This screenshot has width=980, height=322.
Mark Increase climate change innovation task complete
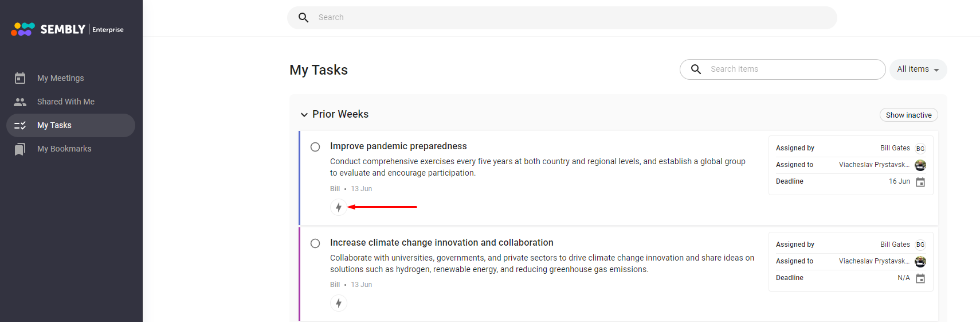pos(315,243)
